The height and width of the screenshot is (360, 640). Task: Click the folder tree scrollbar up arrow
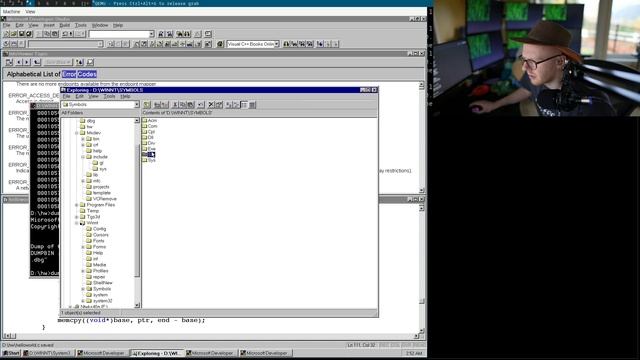[137, 121]
